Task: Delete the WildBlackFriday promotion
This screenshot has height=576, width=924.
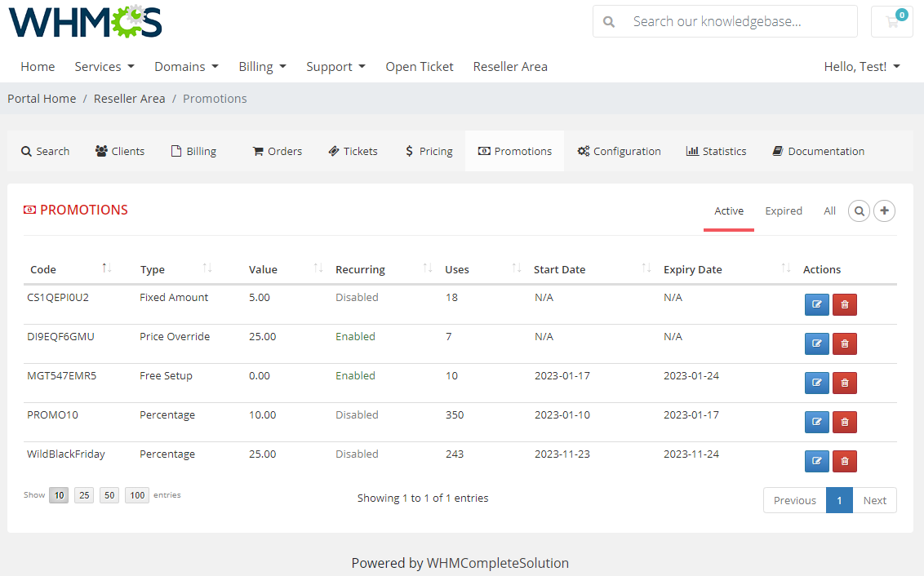Action: [844, 461]
